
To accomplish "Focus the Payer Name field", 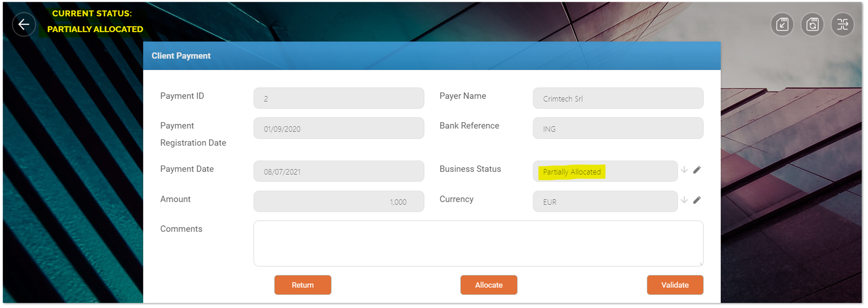I will coord(618,99).
